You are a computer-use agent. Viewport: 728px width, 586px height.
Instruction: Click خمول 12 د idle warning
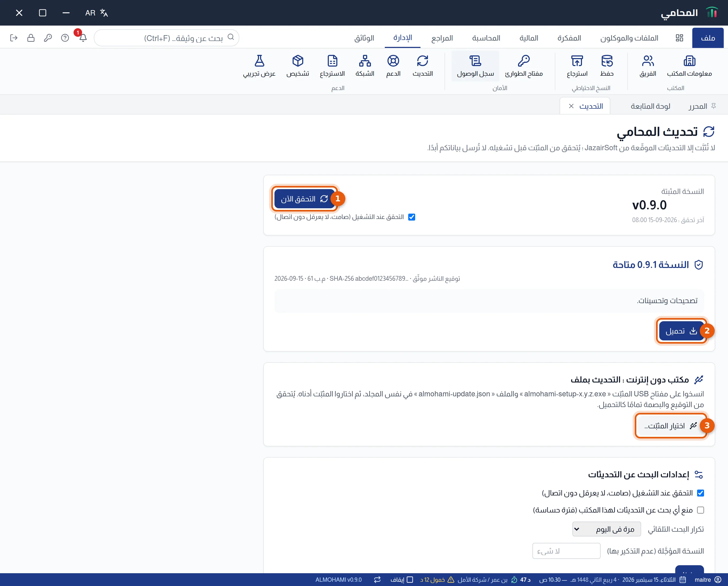[x=437, y=580]
